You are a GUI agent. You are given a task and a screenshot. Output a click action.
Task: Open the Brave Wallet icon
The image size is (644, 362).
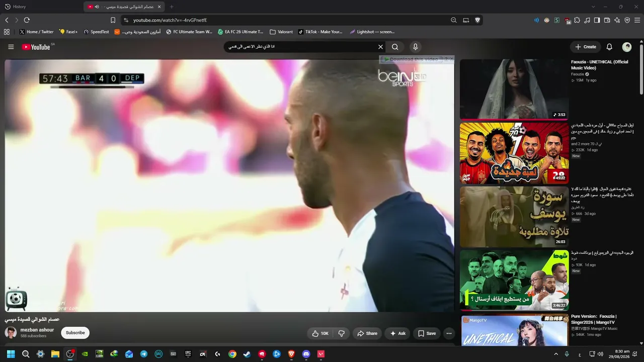pos(607,20)
